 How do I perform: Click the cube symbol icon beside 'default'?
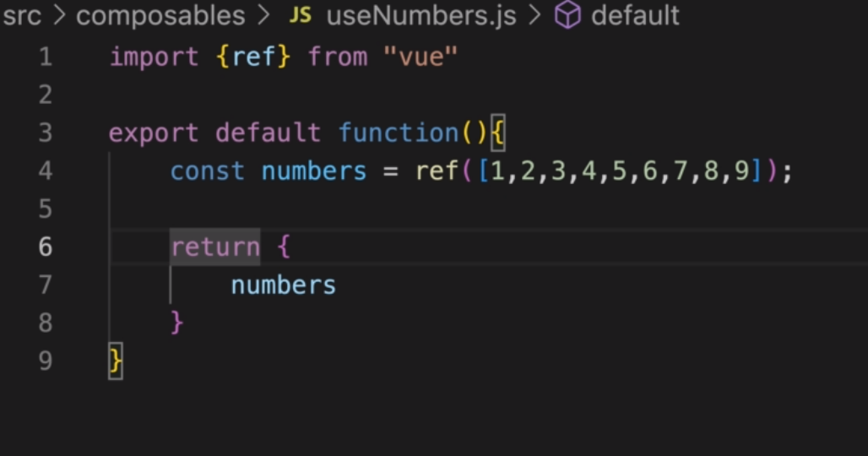pyautogui.click(x=567, y=15)
